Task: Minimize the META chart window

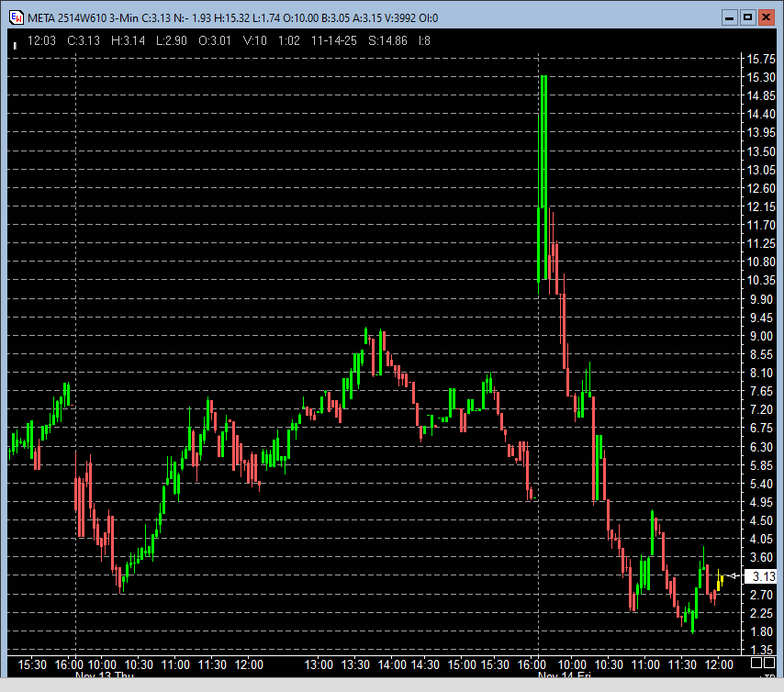Action: coord(728,17)
